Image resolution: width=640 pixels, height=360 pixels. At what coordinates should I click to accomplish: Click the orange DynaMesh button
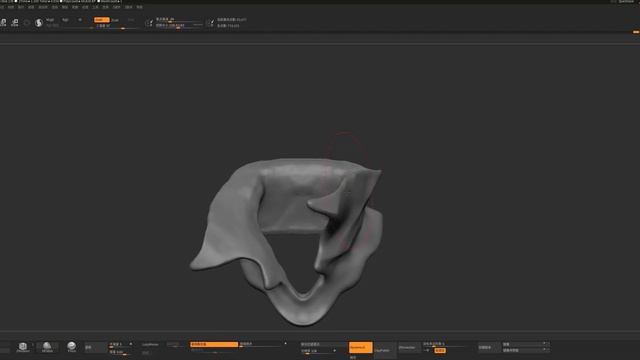360,347
